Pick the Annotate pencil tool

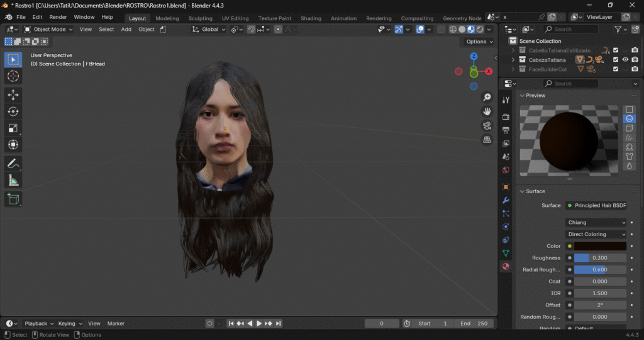point(13,163)
